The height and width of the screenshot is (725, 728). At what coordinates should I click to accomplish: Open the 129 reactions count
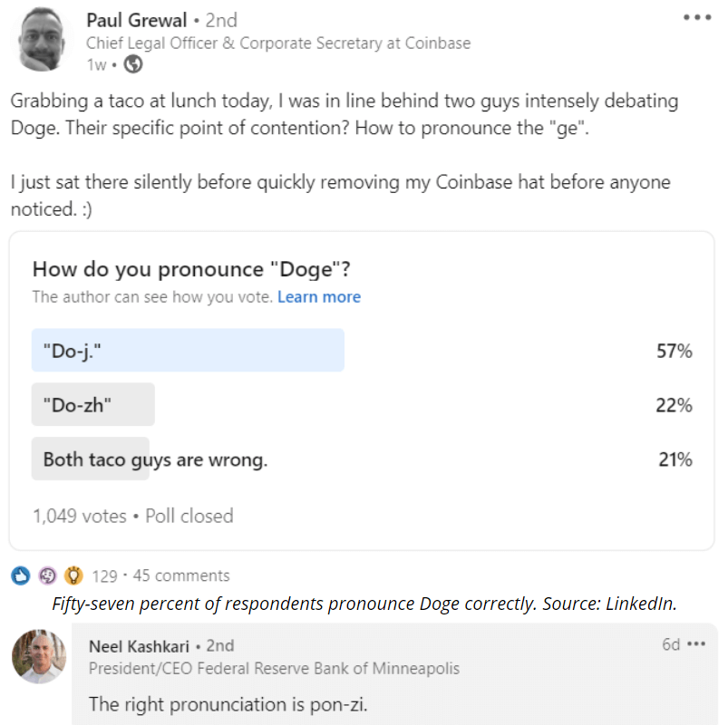pyautogui.click(x=104, y=575)
